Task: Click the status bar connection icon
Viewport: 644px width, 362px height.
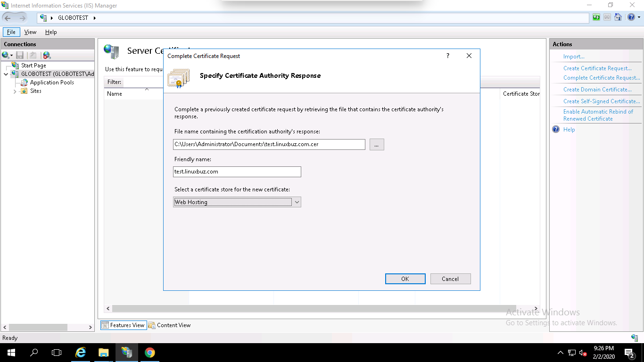Action: coord(635,337)
